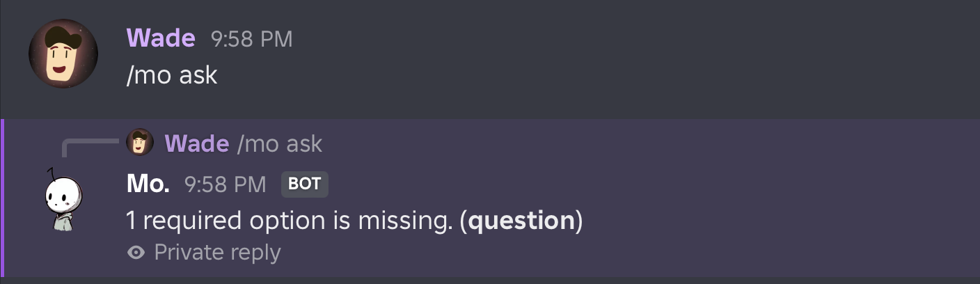980x284 pixels.
Task: Click the eye icon beside Private reply
Action: click(x=136, y=253)
